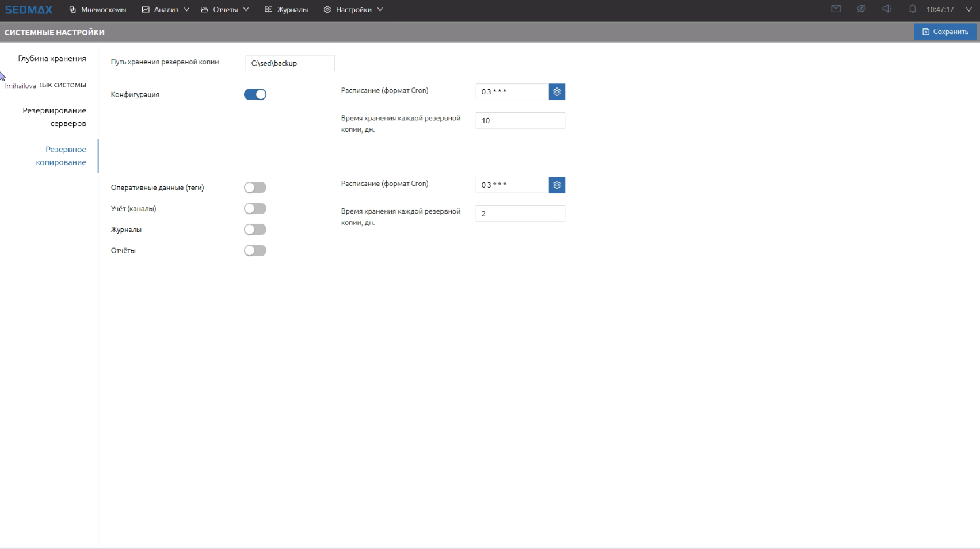Screen dimensions: 980x549
Task: Open the mail envelope icon
Action: [836, 9]
